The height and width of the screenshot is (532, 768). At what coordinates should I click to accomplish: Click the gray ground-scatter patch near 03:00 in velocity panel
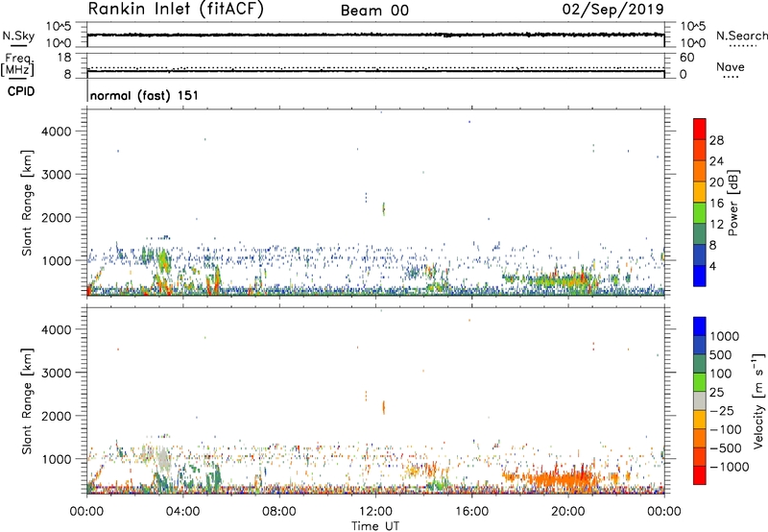click(163, 459)
